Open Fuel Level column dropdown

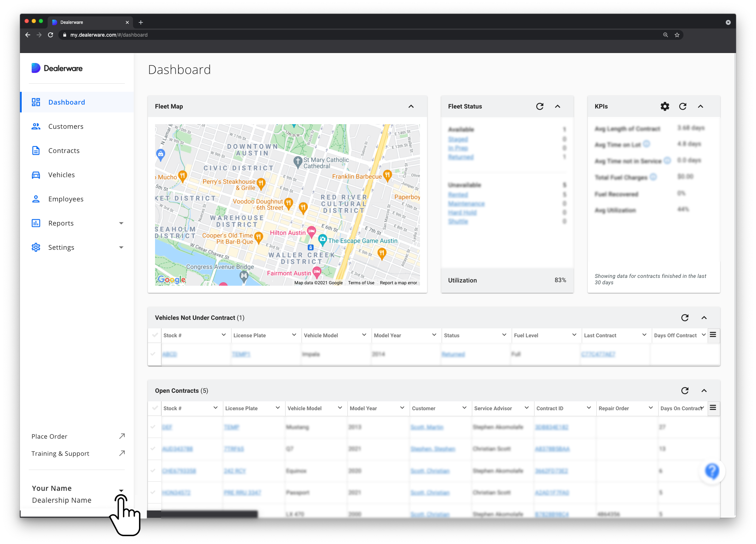(574, 335)
